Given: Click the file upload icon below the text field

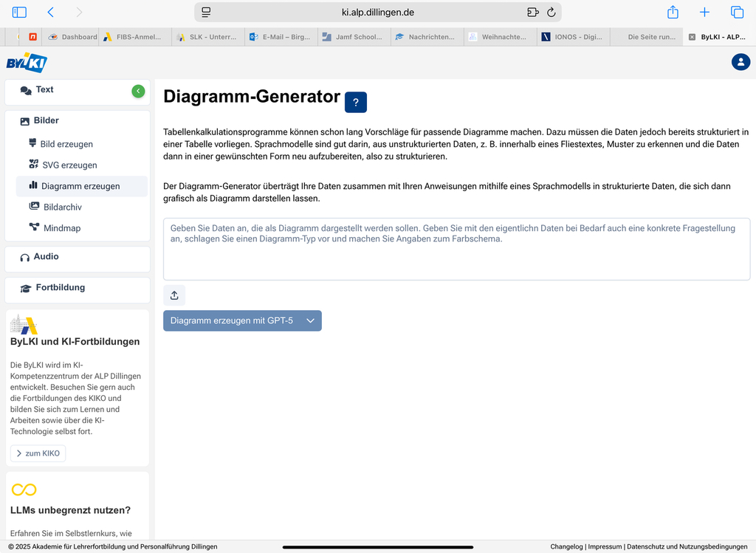Looking at the screenshot, I should (x=174, y=295).
